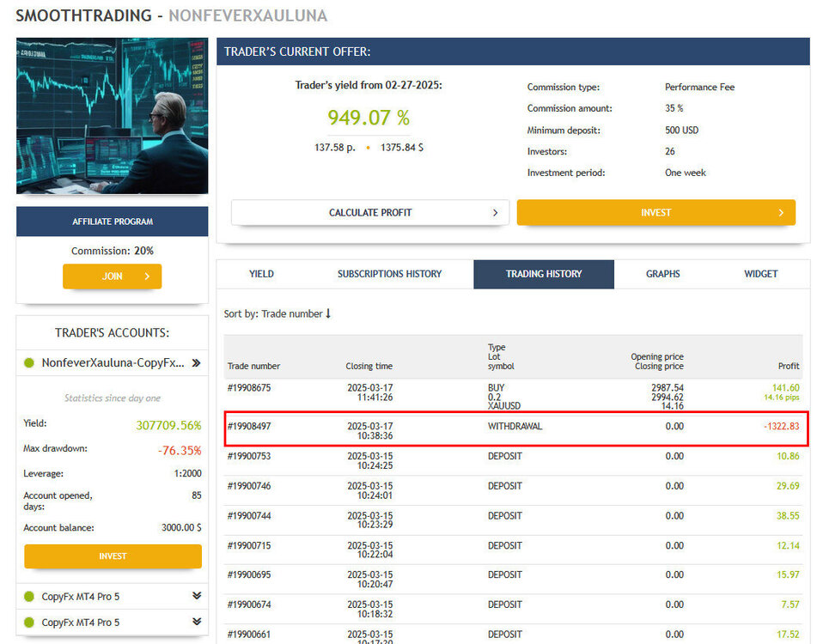Click the 307709.56% yield statistic
817x644 pixels.
click(x=169, y=425)
